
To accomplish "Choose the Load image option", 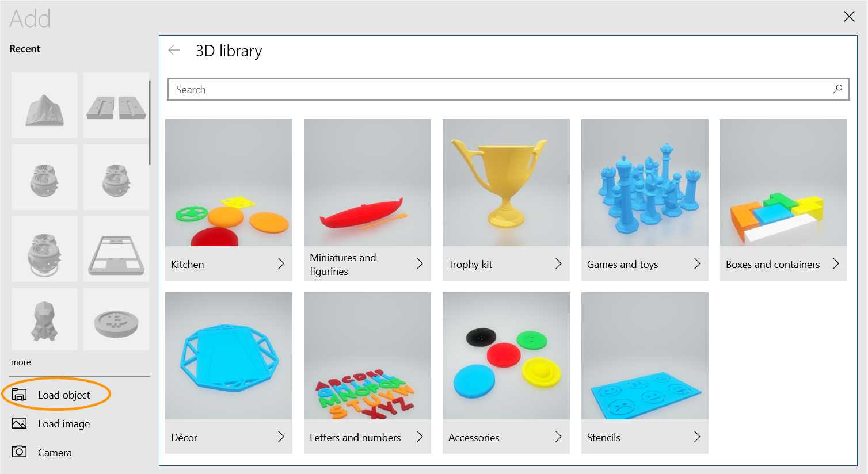I will [64, 424].
